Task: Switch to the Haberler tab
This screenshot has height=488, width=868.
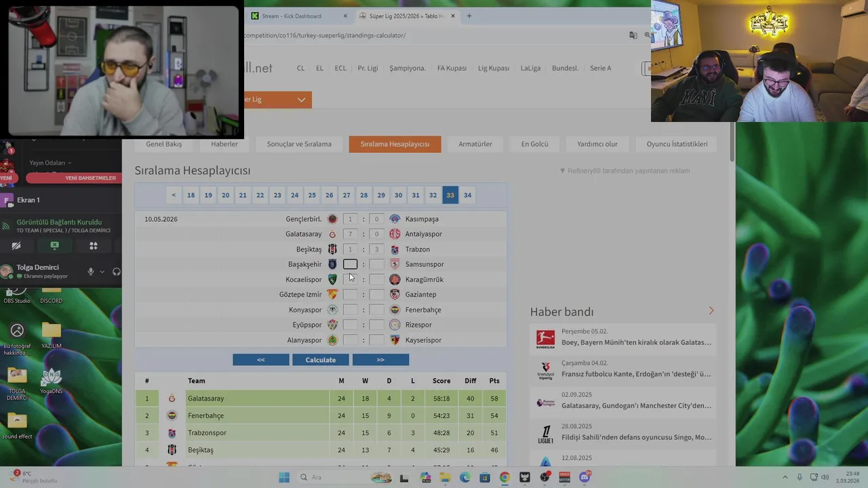Action: 224,144
